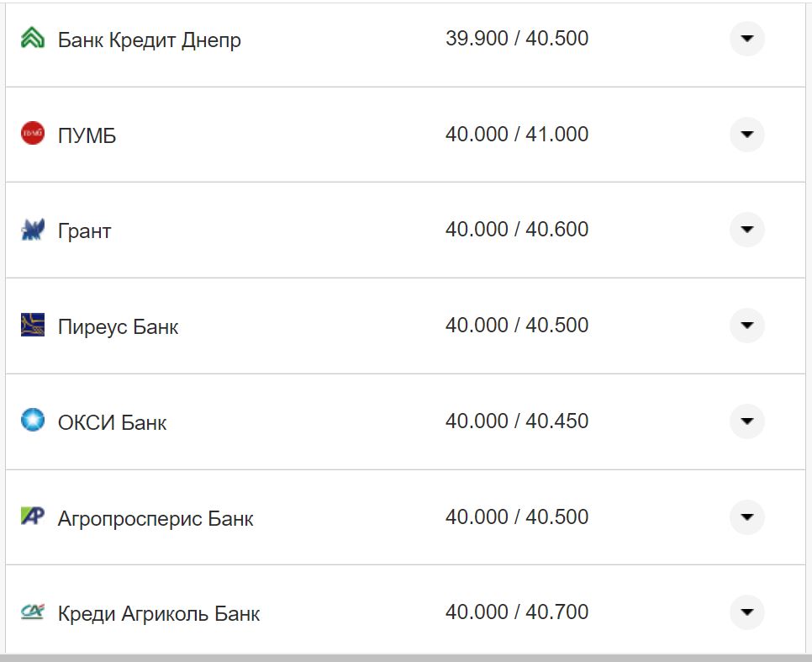The width and height of the screenshot is (812, 662).
Task: Select the Банк Кредит Днепр name
Action: pyautogui.click(x=149, y=40)
